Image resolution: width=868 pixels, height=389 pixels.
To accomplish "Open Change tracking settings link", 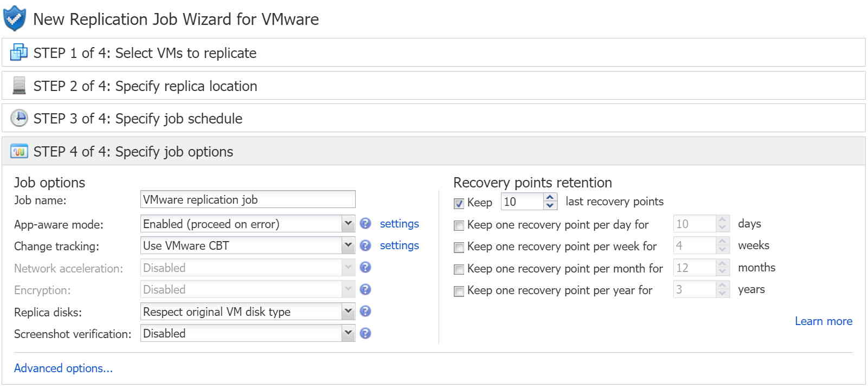I will pyautogui.click(x=399, y=245).
